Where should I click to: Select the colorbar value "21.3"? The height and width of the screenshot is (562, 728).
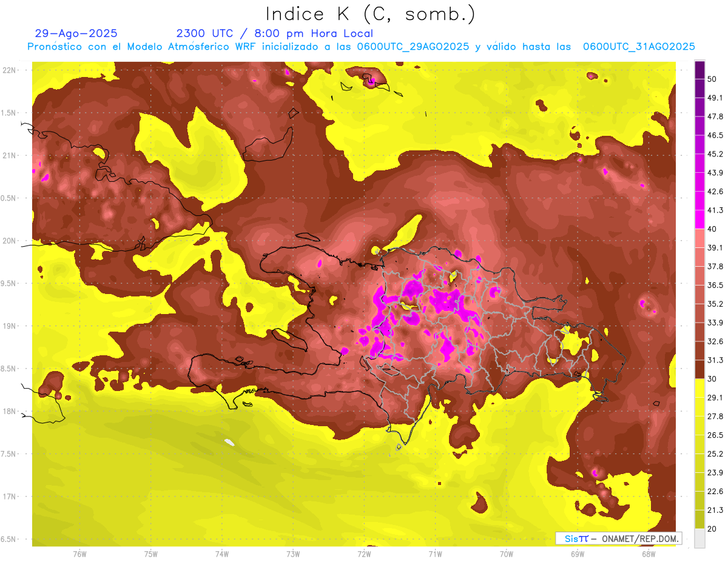tap(715, 510)
